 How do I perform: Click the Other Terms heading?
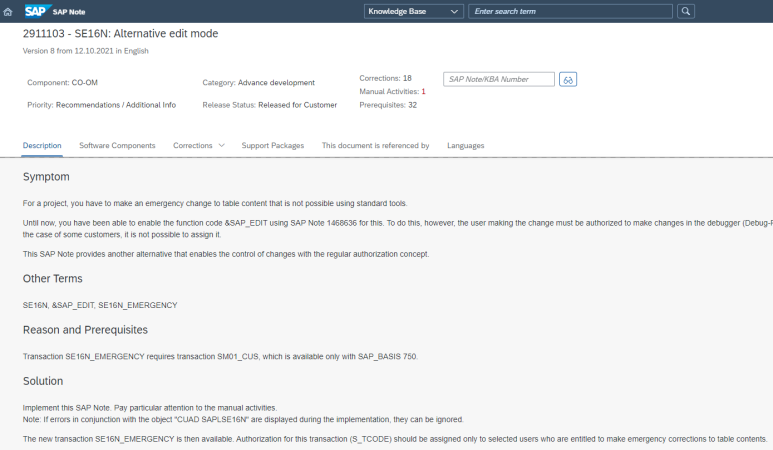[x=52, y=278]
